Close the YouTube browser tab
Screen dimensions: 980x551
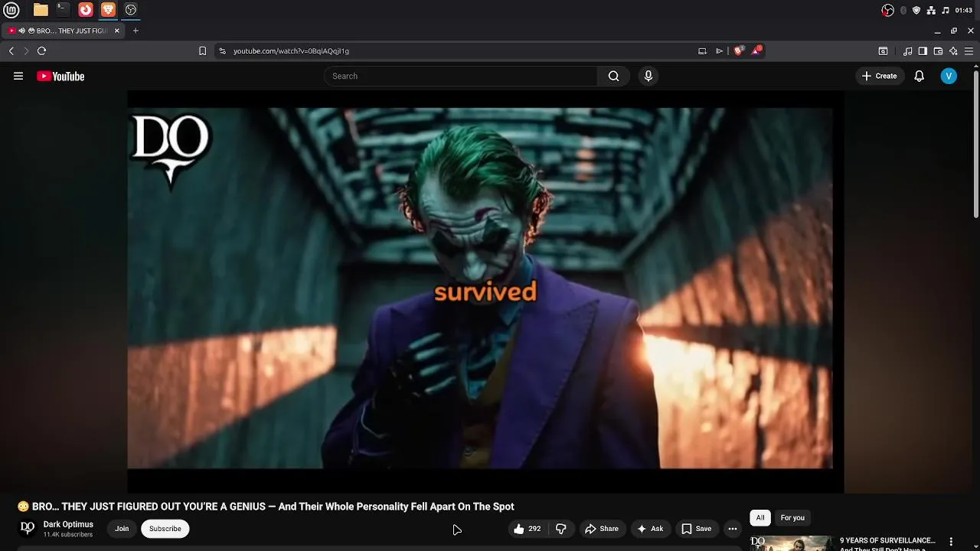117,31
